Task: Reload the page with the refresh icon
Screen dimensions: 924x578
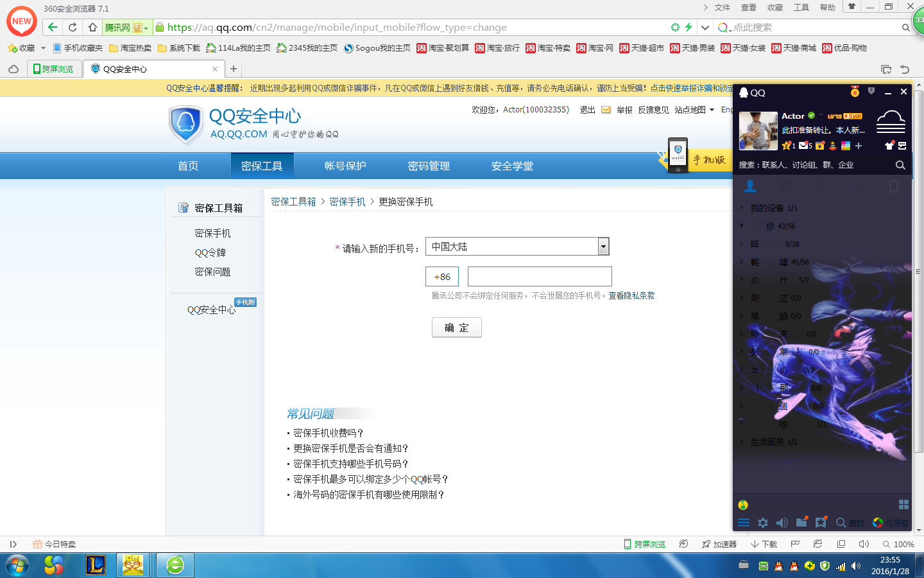Action: click(73, 27)
